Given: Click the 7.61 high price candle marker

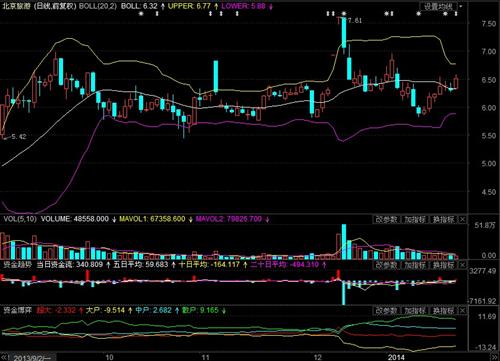Looking at the screenshot, I should (x=354, y=21).
